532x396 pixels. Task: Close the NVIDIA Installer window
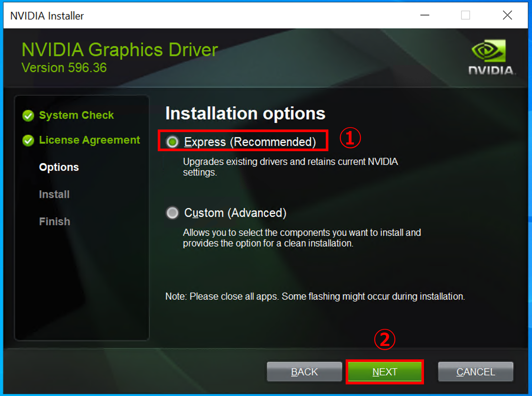click(x=507, y=15)
